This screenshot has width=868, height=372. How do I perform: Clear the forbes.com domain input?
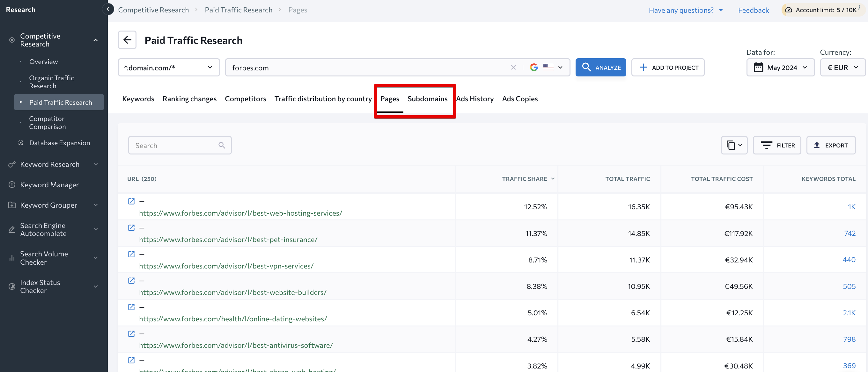tap(513, 67)
